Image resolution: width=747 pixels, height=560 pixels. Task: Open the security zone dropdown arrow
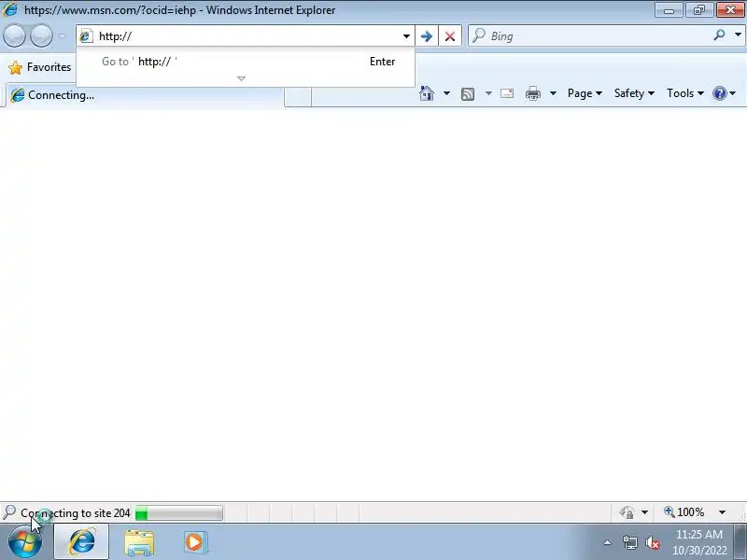click(x=644, y=512)
